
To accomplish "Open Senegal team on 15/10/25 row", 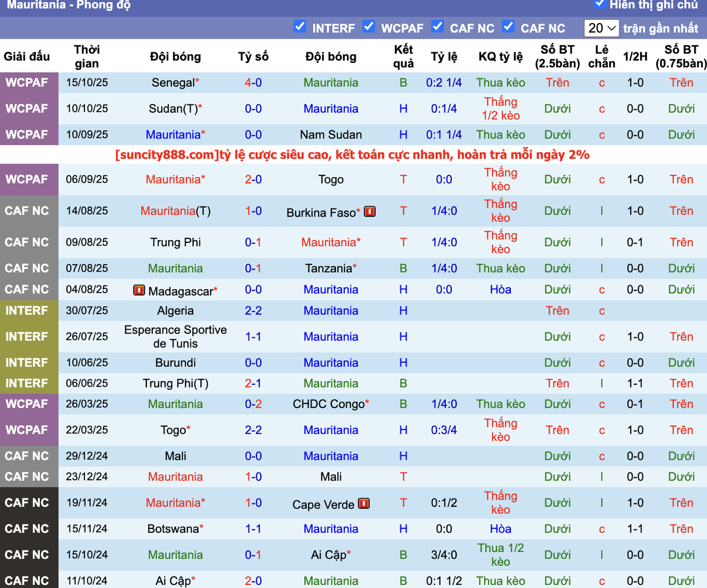I will point(173,83).
